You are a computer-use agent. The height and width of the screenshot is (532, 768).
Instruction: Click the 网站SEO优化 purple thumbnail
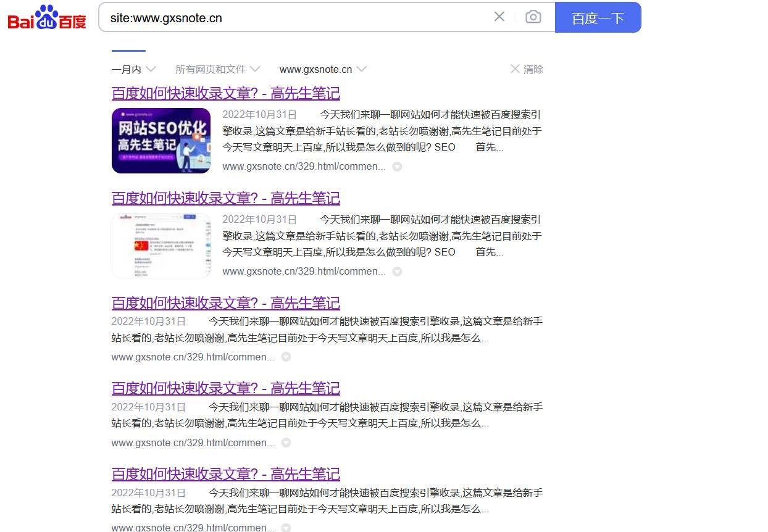(x=161, y=141)
